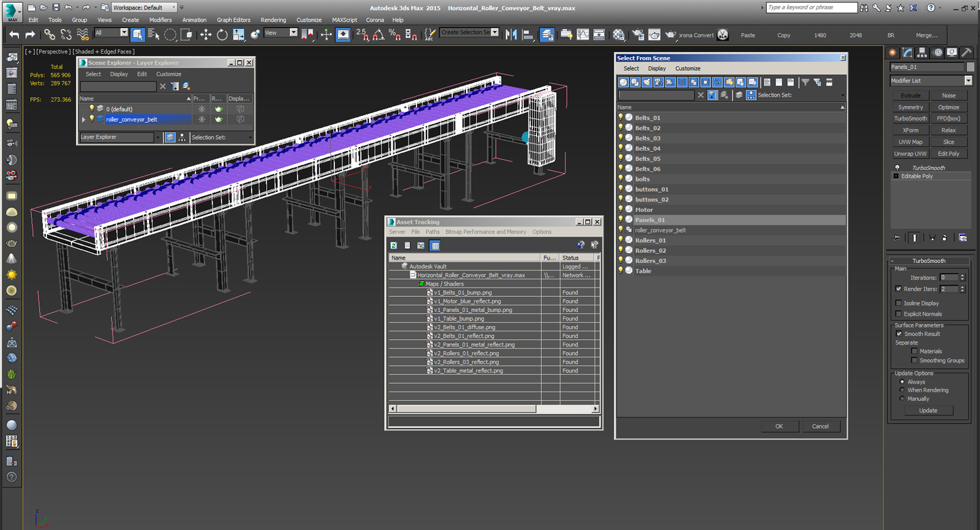Click the Asset Tracking horizontal scrollbar
This screenshot has width=980, height=530.
[493, 409]
